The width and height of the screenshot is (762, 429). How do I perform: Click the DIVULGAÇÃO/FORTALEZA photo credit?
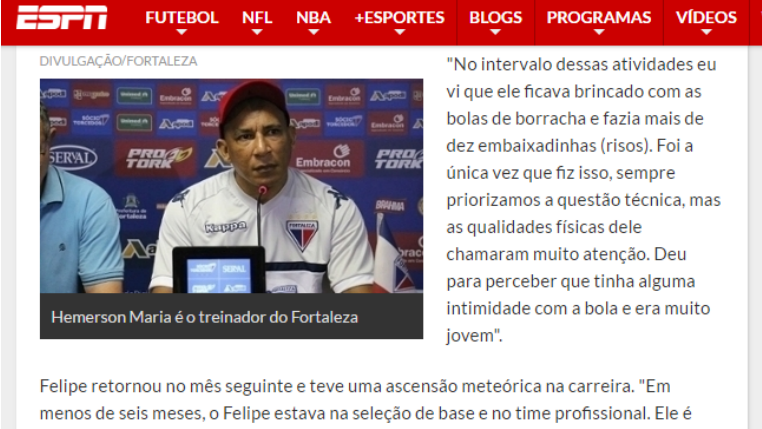(x=118, y=61)
